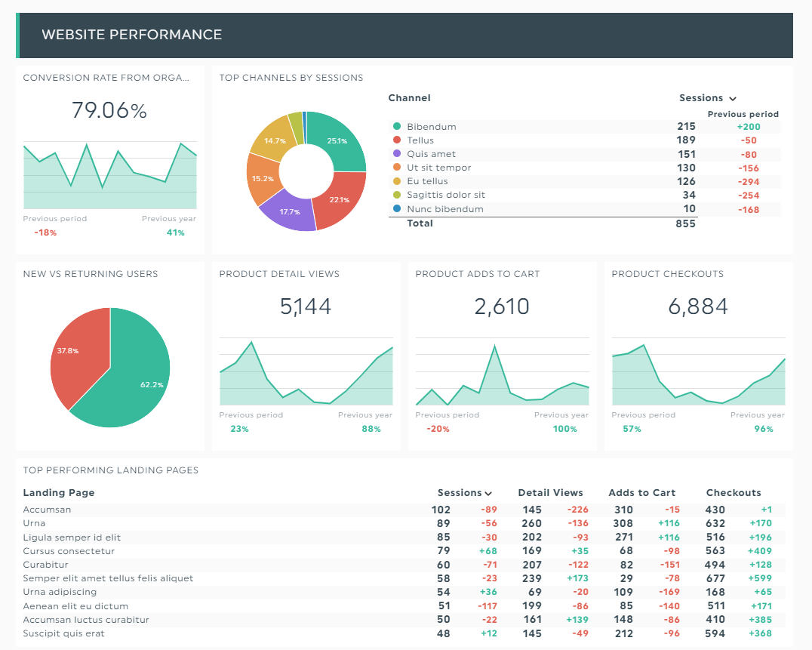
Task: Click the Bibendum green legend dot
Action: [397, 126]
